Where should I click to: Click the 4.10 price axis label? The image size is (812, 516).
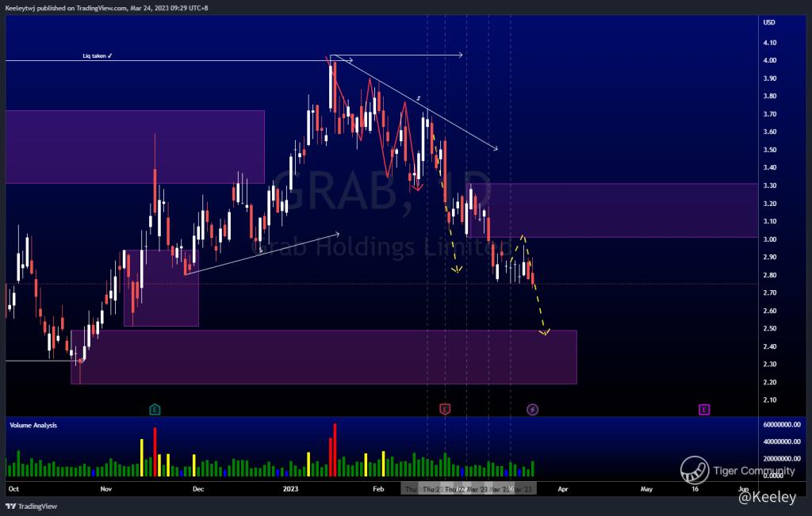pos(769,43)
